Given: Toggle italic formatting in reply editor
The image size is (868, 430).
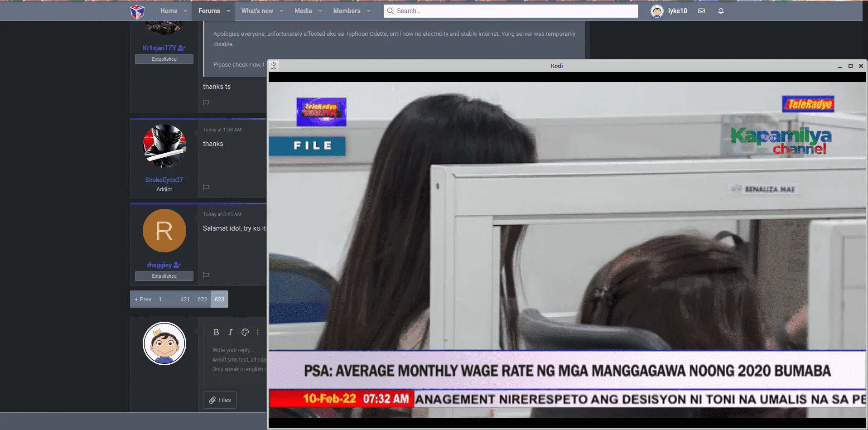Looking at the screenshot, I should point(230,332).
